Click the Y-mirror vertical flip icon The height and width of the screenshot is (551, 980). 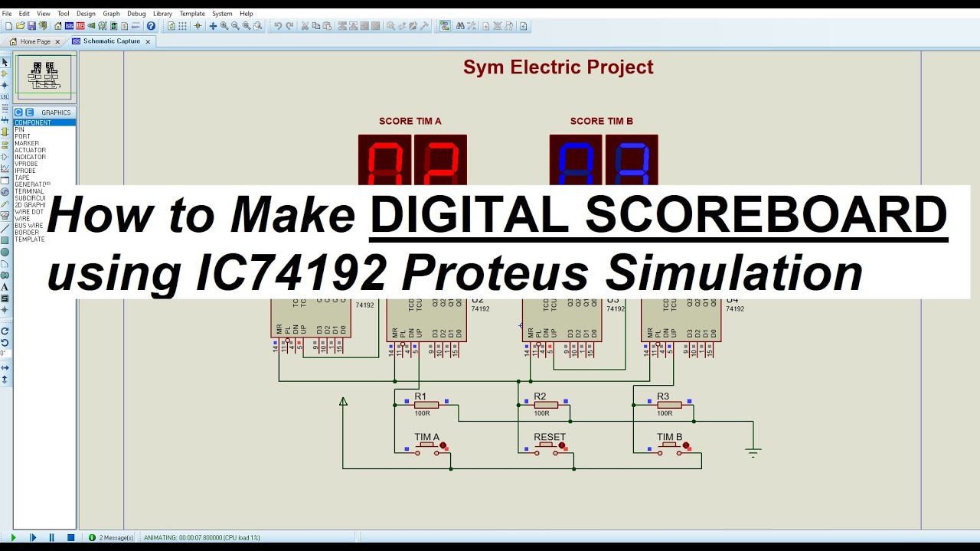(x=5, y=379)
